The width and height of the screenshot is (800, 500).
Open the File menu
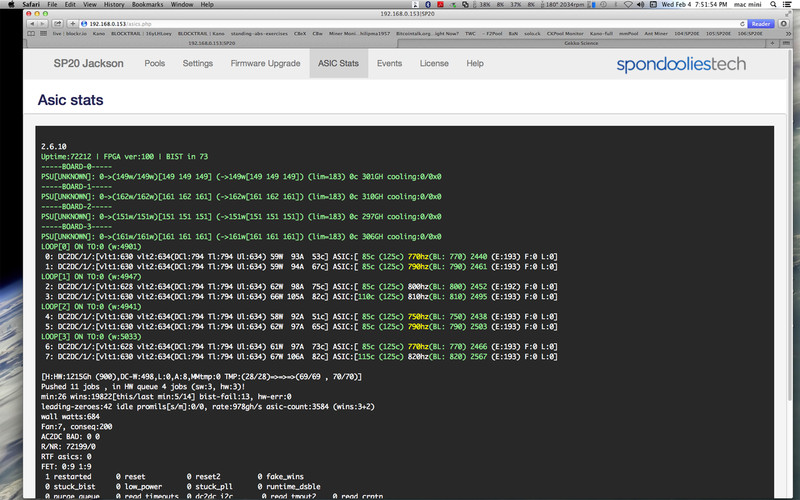pos(52,4)
